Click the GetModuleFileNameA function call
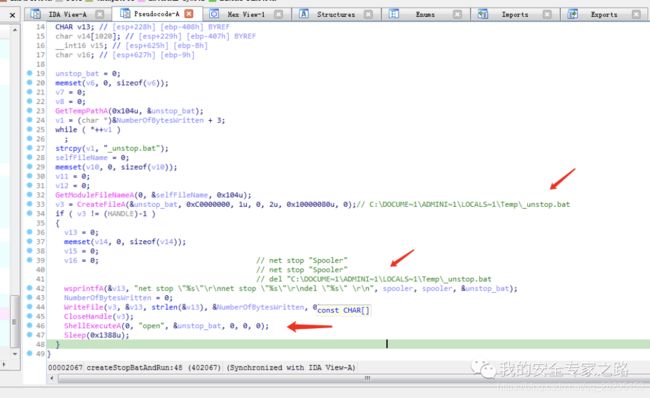The height and width of the screenshot is (398, 650). [x=95, y=195]
